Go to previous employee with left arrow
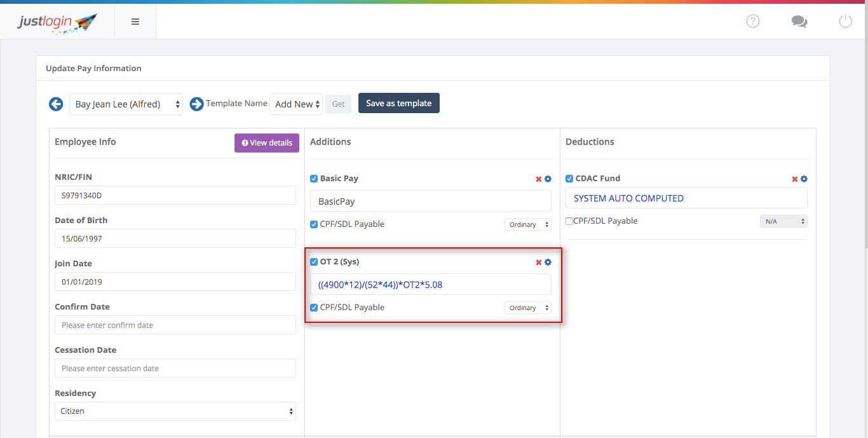The image size is (868, 438). (x=56, y=104)
